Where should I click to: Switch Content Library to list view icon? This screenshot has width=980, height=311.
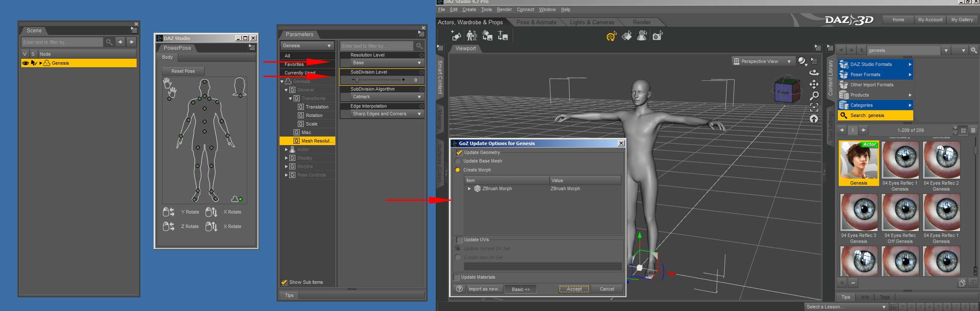point(972,130)
